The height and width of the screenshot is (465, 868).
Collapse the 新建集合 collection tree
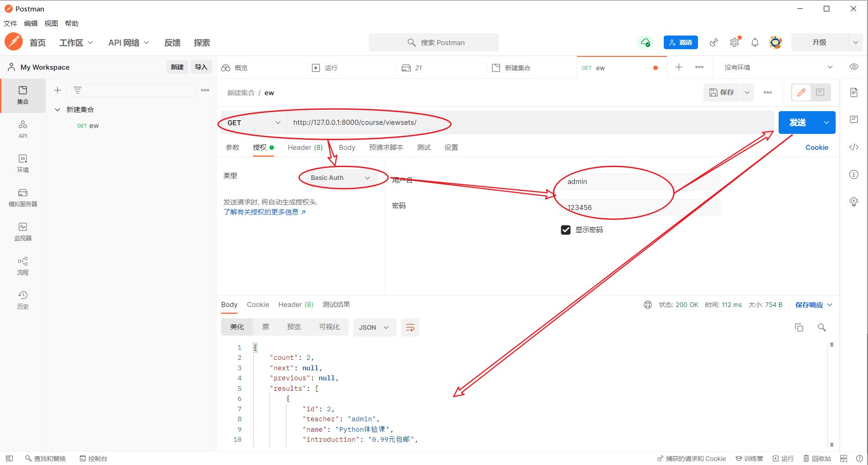(57, 110)
